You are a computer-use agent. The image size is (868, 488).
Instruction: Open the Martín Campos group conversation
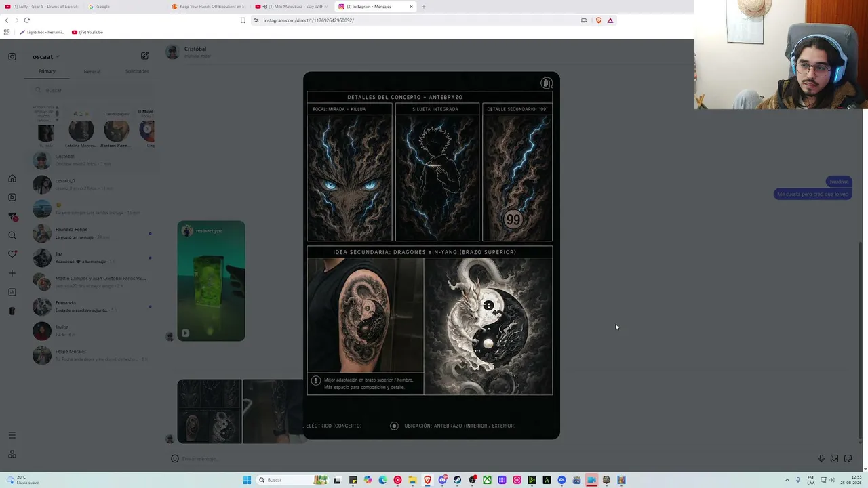pyautogui.click(x=94, y=282)
